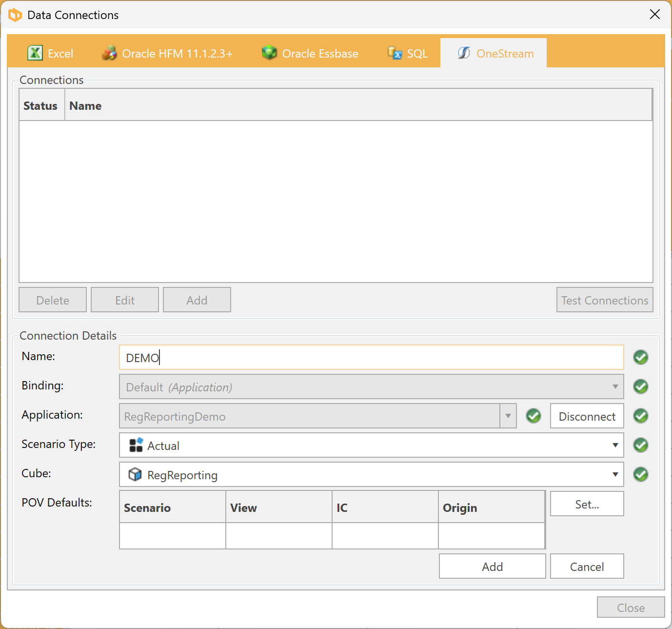Click the Set... button for POV Defaults
672x629 pixels.
pyautogui.click(x=587, y=504)
